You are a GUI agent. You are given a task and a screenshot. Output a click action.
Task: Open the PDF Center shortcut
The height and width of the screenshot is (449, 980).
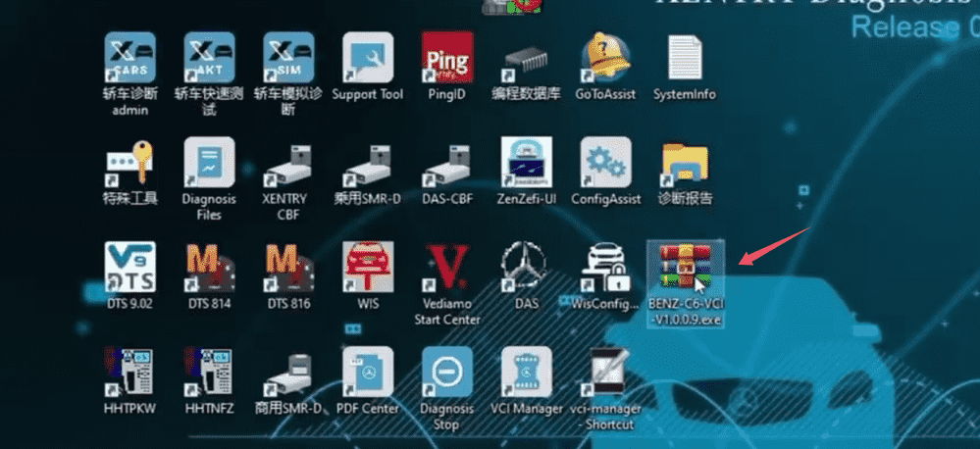(x=368, y=373)
